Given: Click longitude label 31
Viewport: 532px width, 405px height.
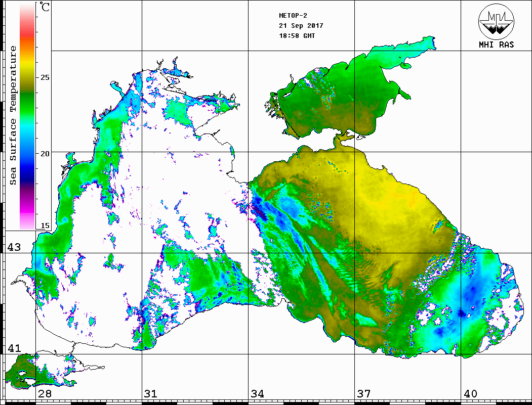Looking at the screenshot, I should pos(151,393).
